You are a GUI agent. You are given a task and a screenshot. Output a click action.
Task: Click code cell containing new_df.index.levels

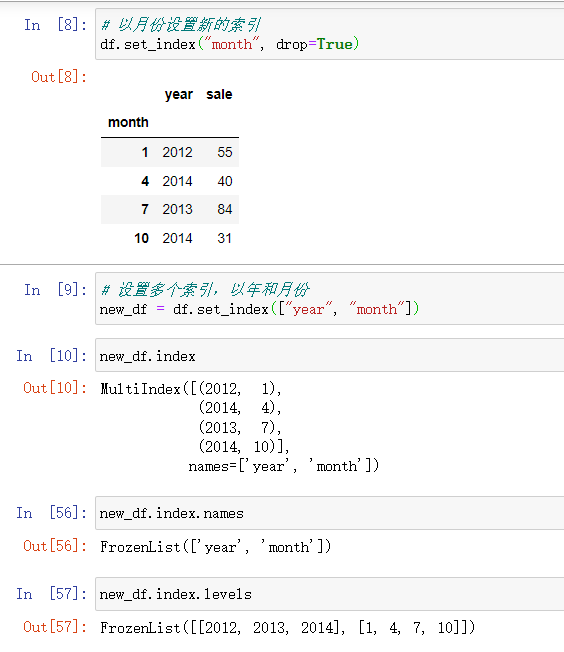coord(329,594)
